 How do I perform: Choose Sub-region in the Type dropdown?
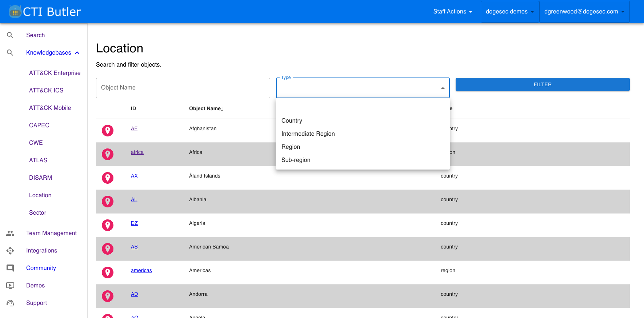coord(296,160)
